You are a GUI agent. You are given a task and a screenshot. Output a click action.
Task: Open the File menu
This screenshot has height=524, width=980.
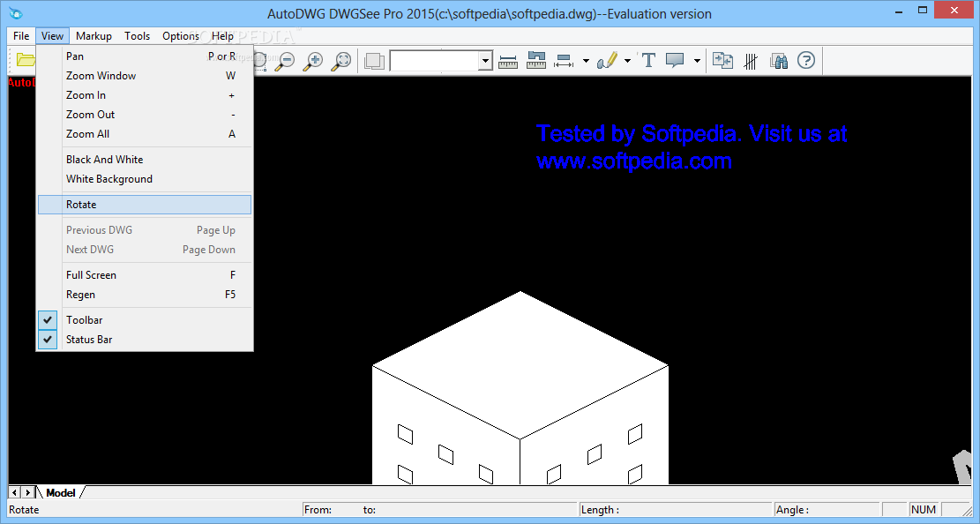21,35
